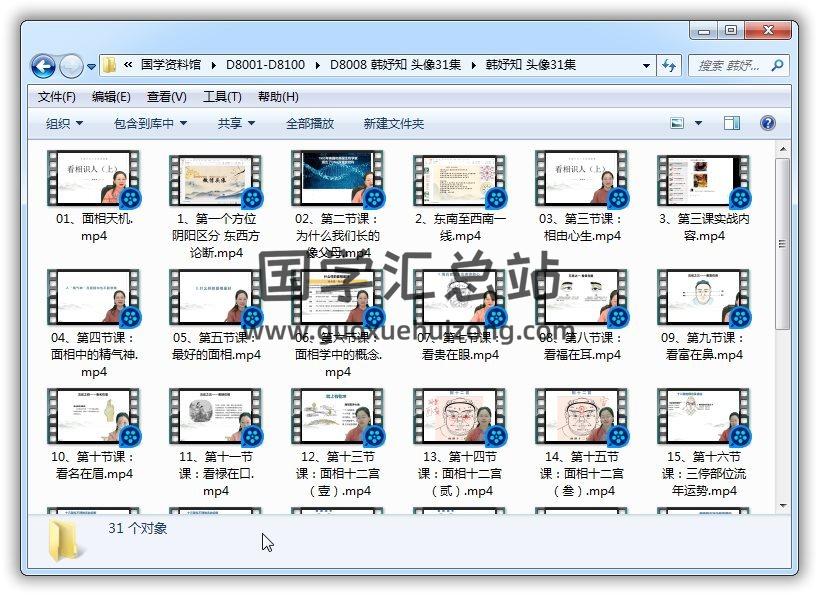Select video 15、第十六节课：三停部位流年运势.mp4
Viewport: 819px width, 596px height.
(704, 442)
